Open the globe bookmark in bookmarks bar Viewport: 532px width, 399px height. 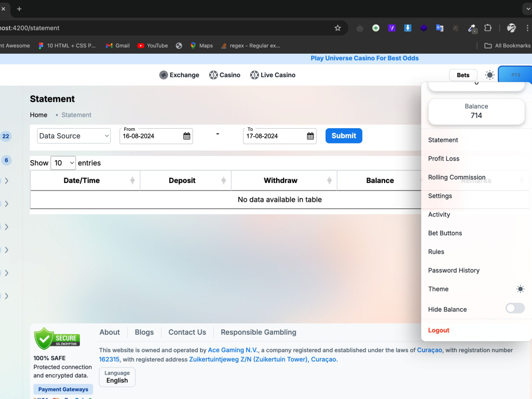179,46
